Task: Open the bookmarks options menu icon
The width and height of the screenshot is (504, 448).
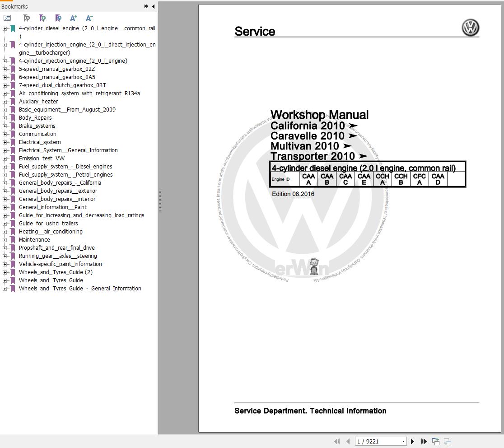Action: click(7, 18)
